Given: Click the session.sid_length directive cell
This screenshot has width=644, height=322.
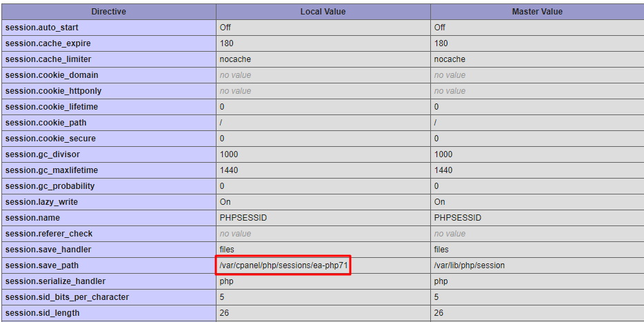Looking at the screenshot, I should 109,313.
